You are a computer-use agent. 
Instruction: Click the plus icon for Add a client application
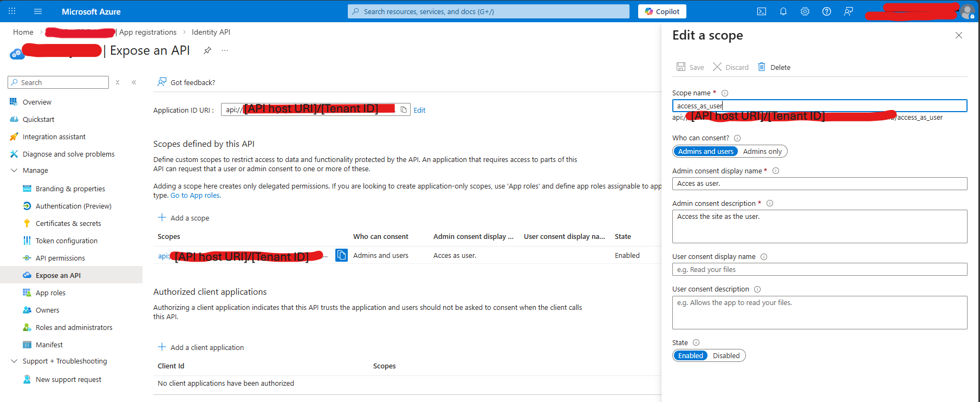tap(162, 347)
